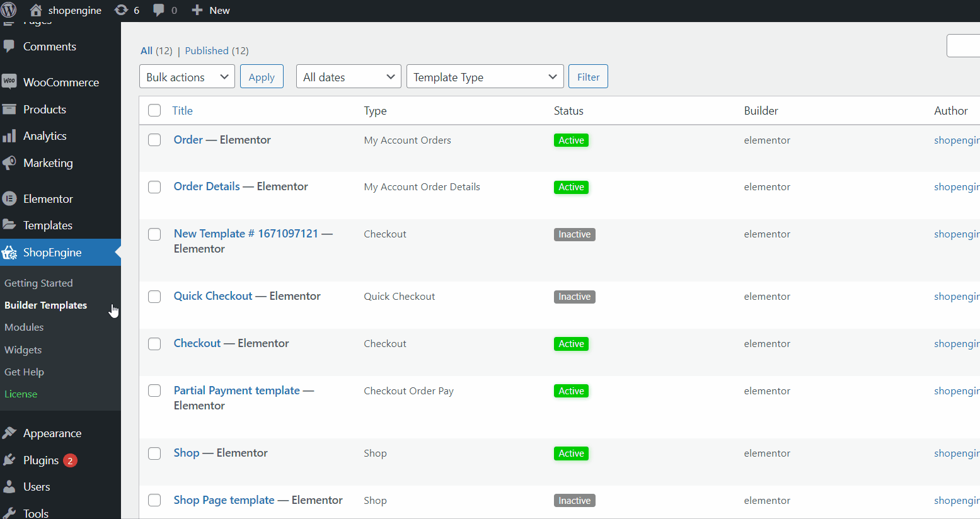Open the comments bubble icon in admin bar

[x=159, y=10]
